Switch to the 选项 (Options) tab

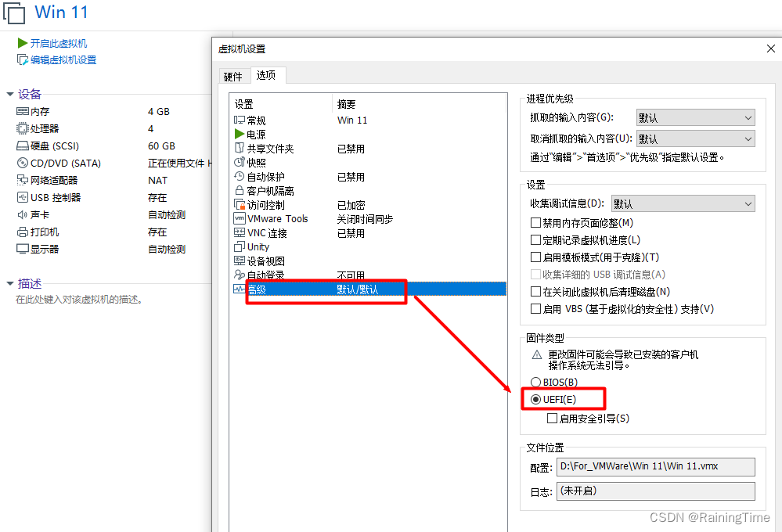click(266, 75)
